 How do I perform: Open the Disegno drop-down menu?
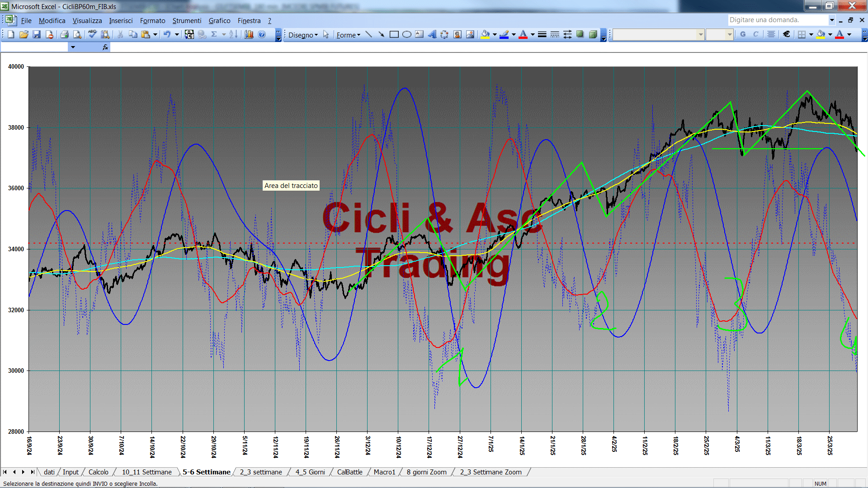click(303, 35)
